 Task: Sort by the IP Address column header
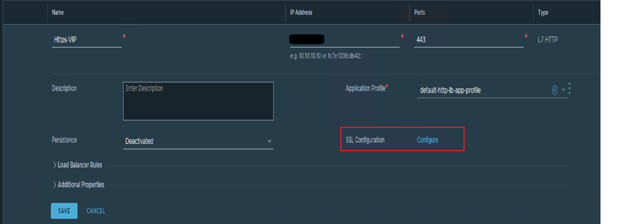301,12
